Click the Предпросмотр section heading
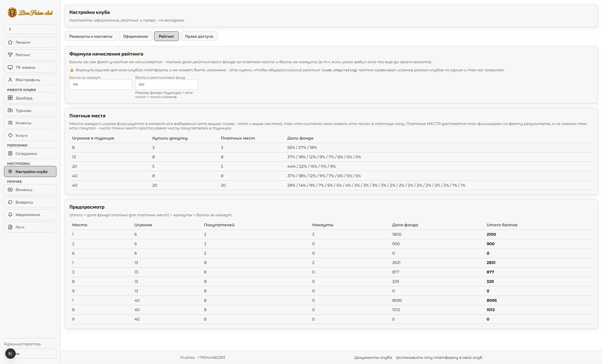The height and width of the screenshot is (364, 602). tap(87, 207)
